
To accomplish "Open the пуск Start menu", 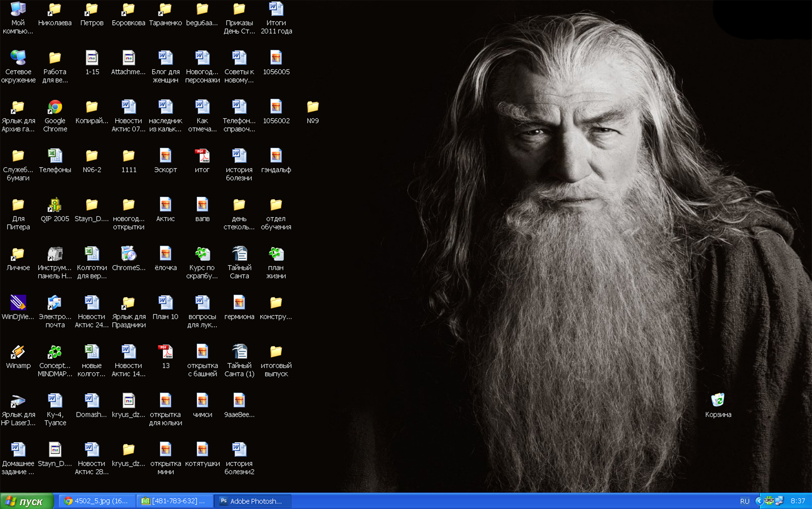I will pyautogui.click(x=27, y=501).
